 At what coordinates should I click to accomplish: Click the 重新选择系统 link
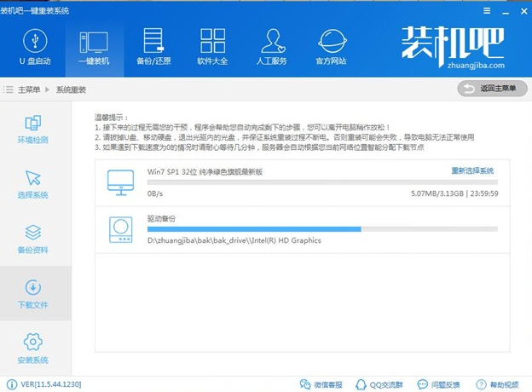(x=472, y=171)
